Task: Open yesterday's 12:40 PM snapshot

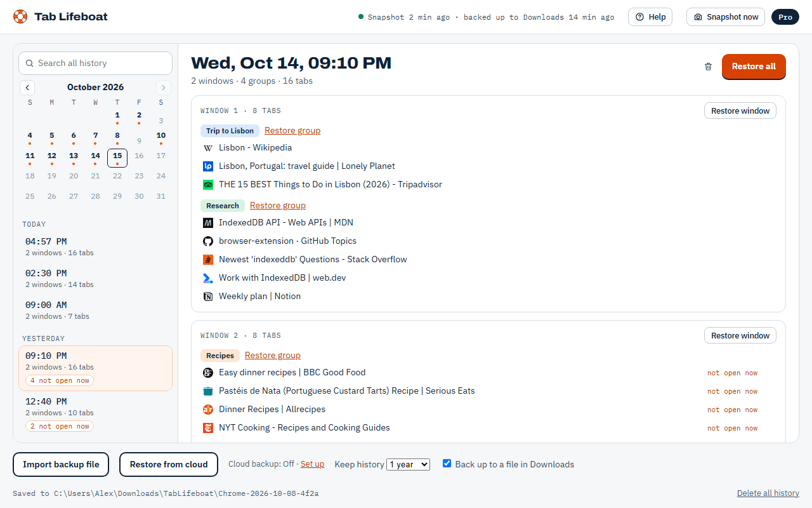Action: pos(95,413)
